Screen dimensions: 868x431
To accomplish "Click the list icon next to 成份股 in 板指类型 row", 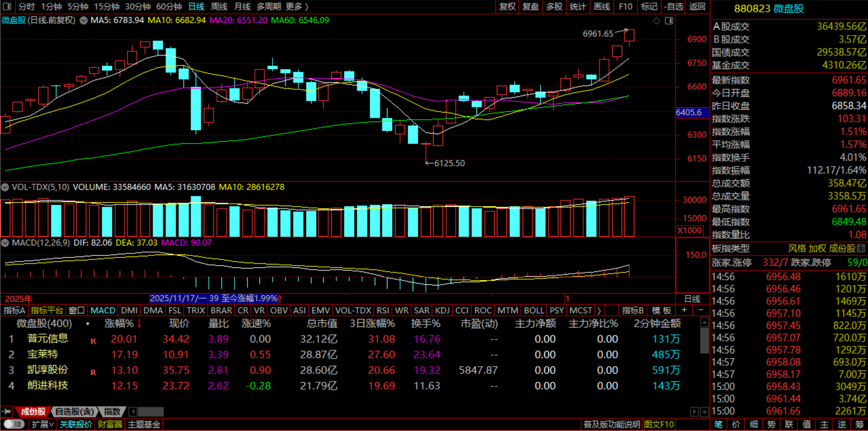I will pos(861,248).
